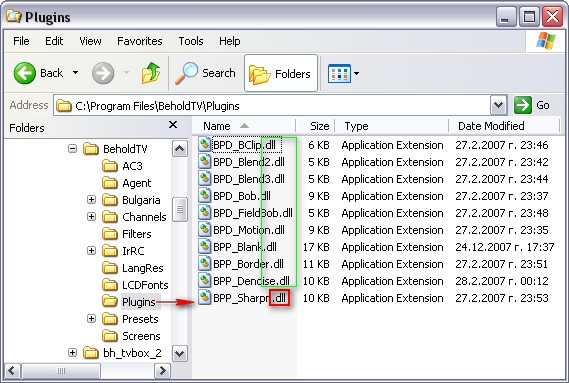
Task: Open the Help menu
Action: point(229,41)
